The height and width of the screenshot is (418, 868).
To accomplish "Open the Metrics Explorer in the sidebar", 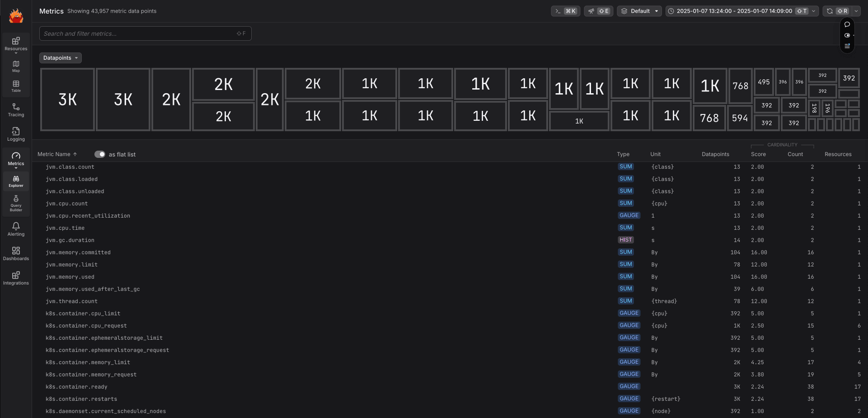I will (16, 181).
